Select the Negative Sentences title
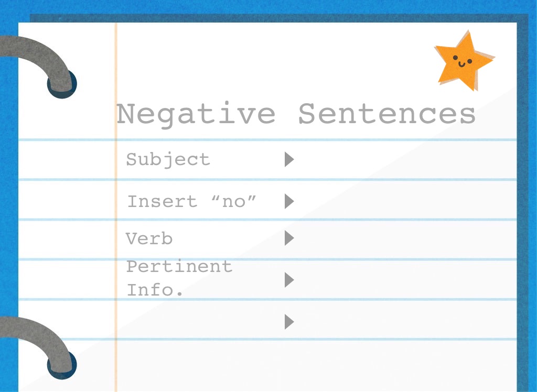Screen dimensions: 537x392 296,114
